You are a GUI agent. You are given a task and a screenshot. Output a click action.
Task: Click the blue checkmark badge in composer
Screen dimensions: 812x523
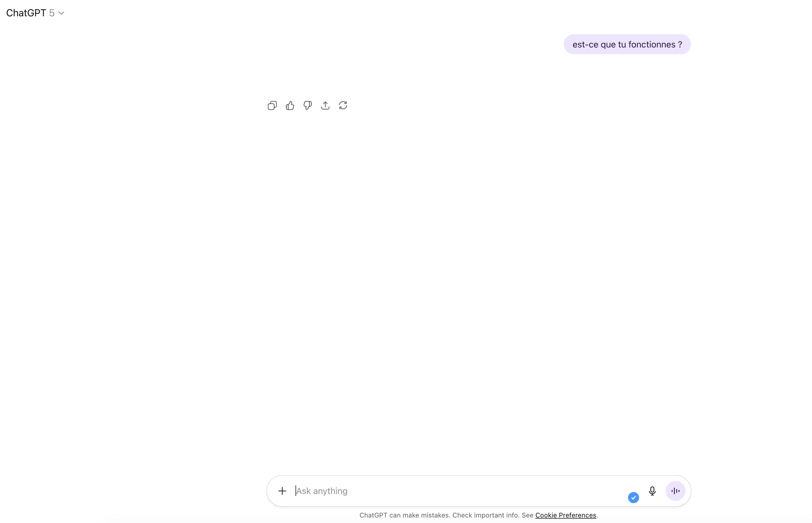coord(633,498)
